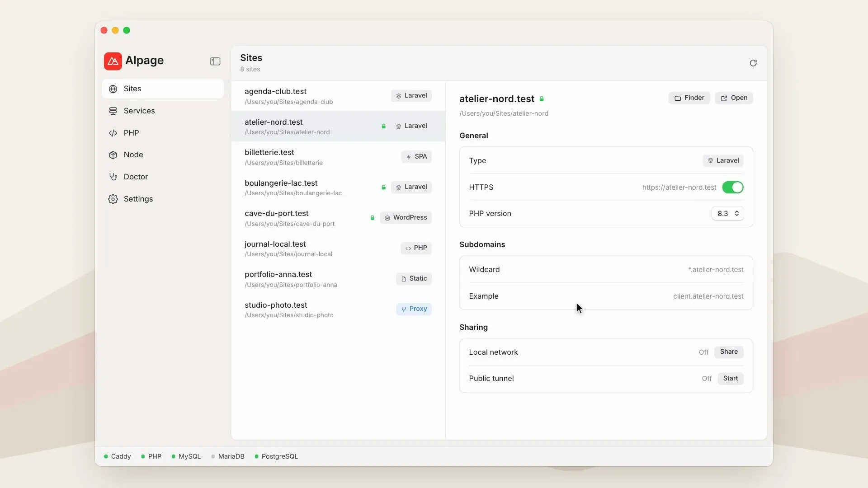
Task: Select the agenda-club.test site
Action: point(338,96)
